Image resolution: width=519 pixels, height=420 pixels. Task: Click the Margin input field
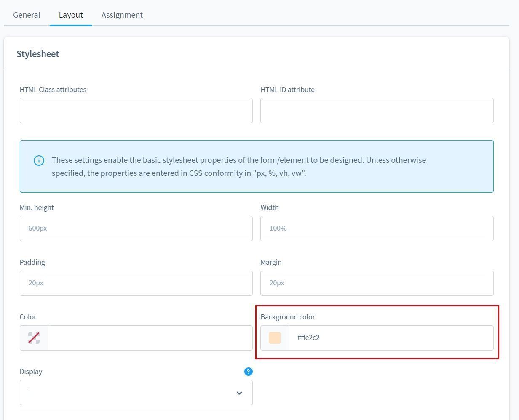tap(377, 283)
